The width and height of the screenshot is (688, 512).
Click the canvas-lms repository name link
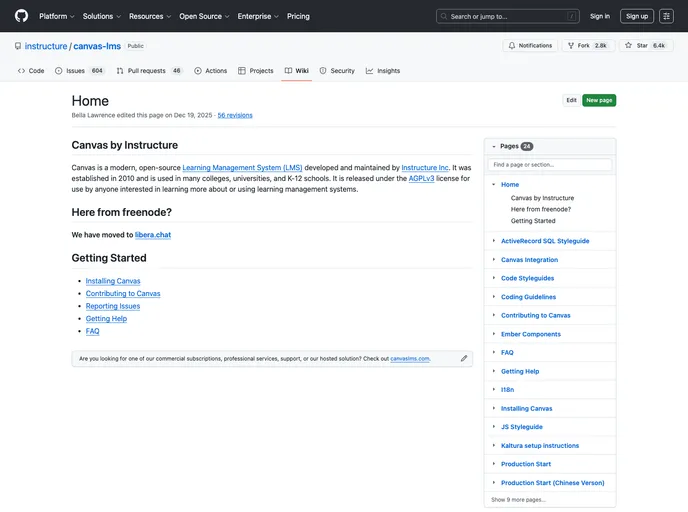(97, 46)
